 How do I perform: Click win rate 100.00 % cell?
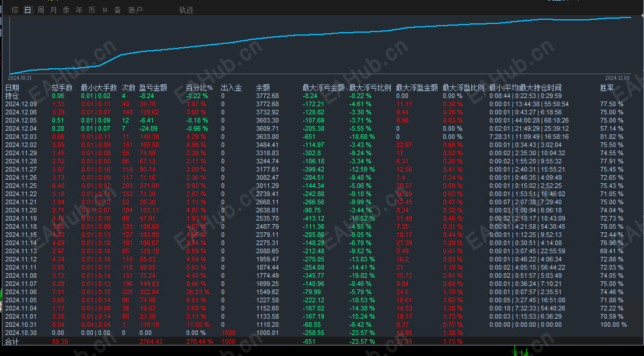click(x=614, y=324)
